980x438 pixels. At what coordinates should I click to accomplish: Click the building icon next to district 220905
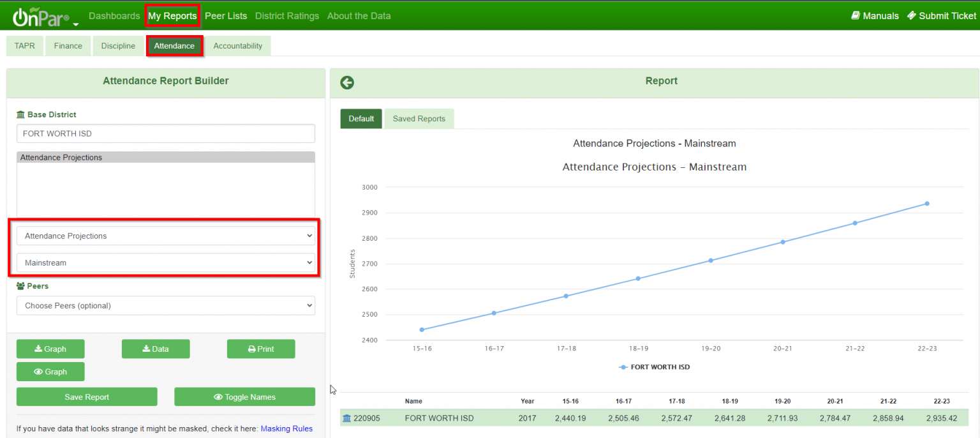(x=346, y=418)
